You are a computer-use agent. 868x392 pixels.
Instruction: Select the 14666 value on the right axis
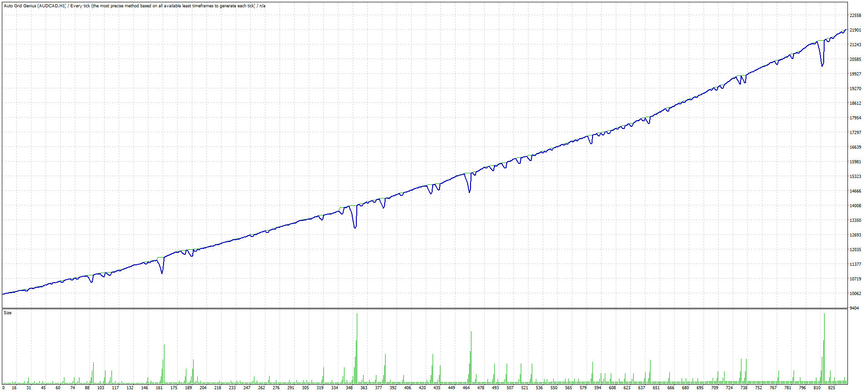pos(855,191)
